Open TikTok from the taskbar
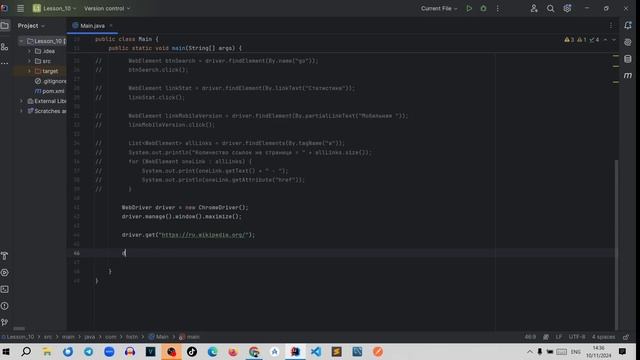The height and width of the screenshot is (360, 640). click(x=192, y=351)
